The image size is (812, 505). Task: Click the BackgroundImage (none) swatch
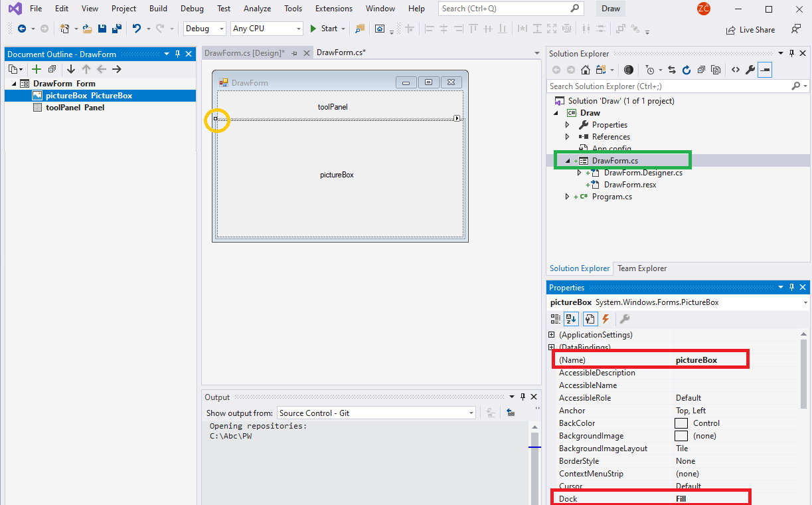coord(681,436)
